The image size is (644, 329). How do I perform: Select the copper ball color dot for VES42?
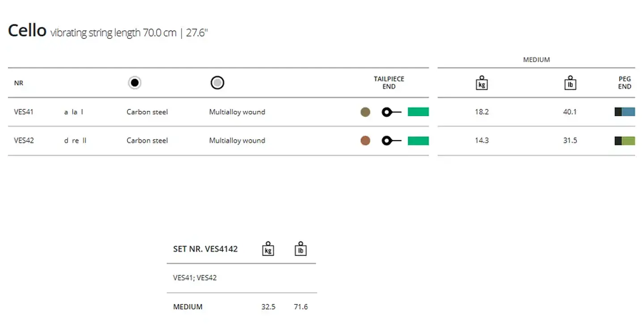point(365,141)
